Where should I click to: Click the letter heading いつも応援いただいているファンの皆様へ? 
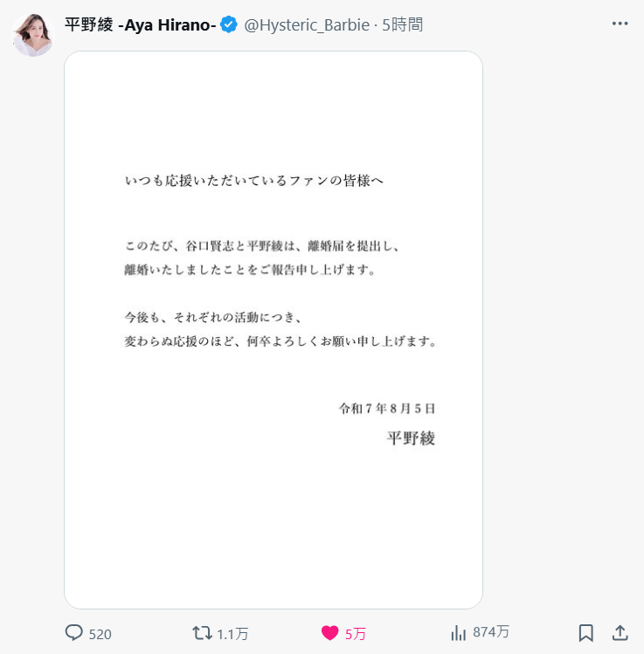click(x=253, y=181)
